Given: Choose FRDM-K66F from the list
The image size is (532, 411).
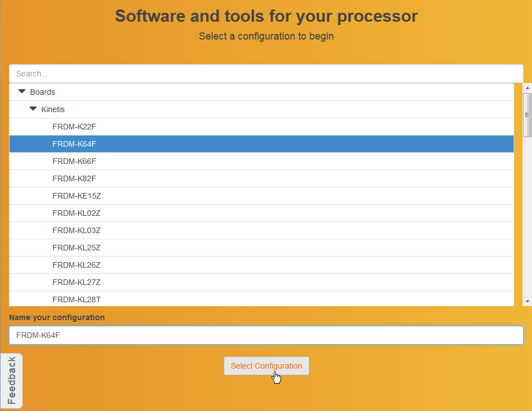Looking at the screenshot, I should click(x=74, y=161).
